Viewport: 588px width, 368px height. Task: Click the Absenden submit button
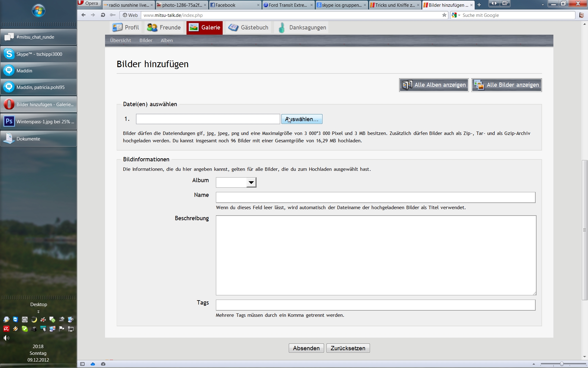tap(306, 348)
